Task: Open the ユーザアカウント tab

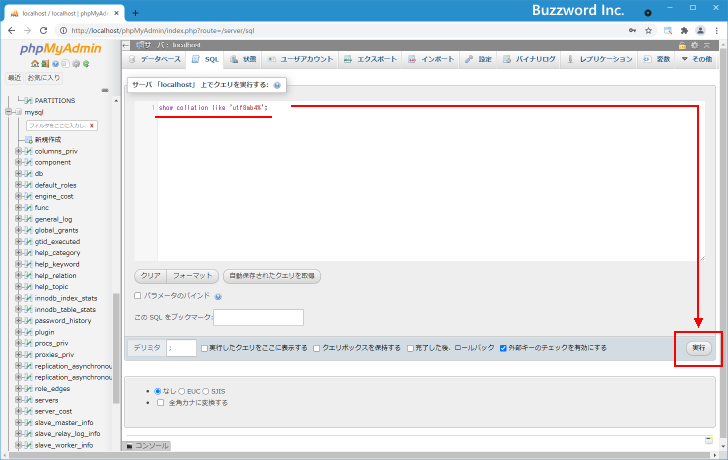Action: pyautogui.click(x=300, y=59)
